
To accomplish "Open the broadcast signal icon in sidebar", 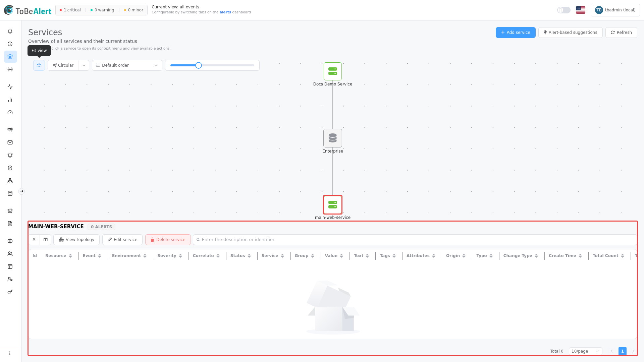I will pos(10,69).
